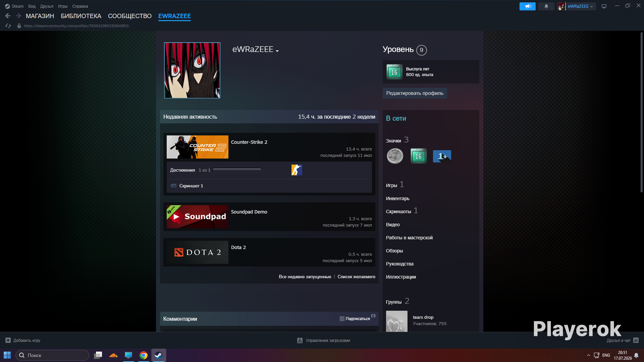644x362 pixels.
Task: Click the page vertical scrollbar
Action: point(641,112)
